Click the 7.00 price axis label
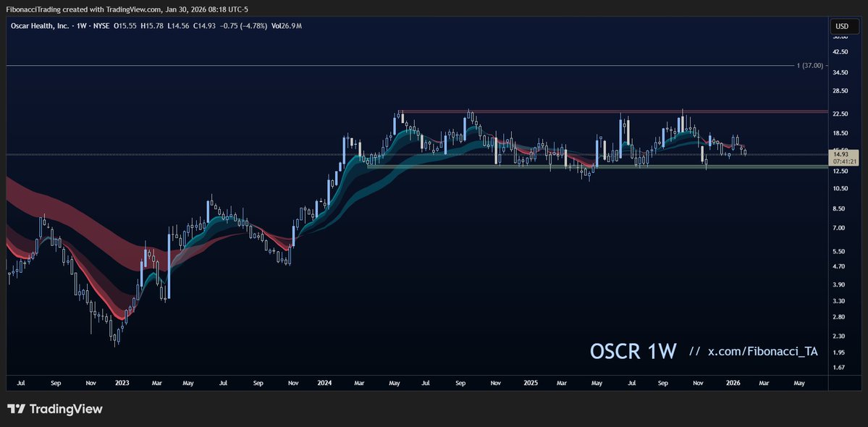 tap(840, 228)
